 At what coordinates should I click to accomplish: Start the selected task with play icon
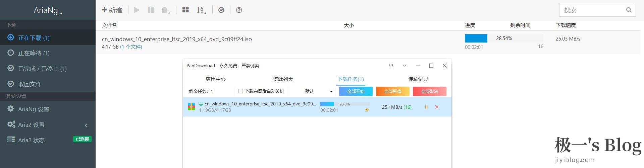(137, 10)
